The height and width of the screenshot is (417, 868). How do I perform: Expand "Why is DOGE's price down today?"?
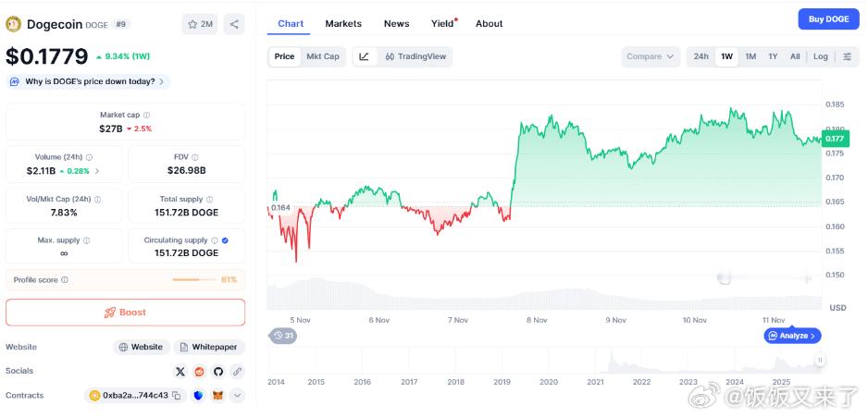(x=89, y=81)
